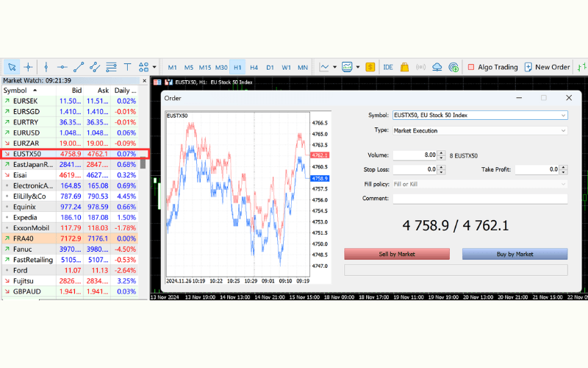Select the text label tool
Viewport: 588px width, 368px height.
point(127,66)
